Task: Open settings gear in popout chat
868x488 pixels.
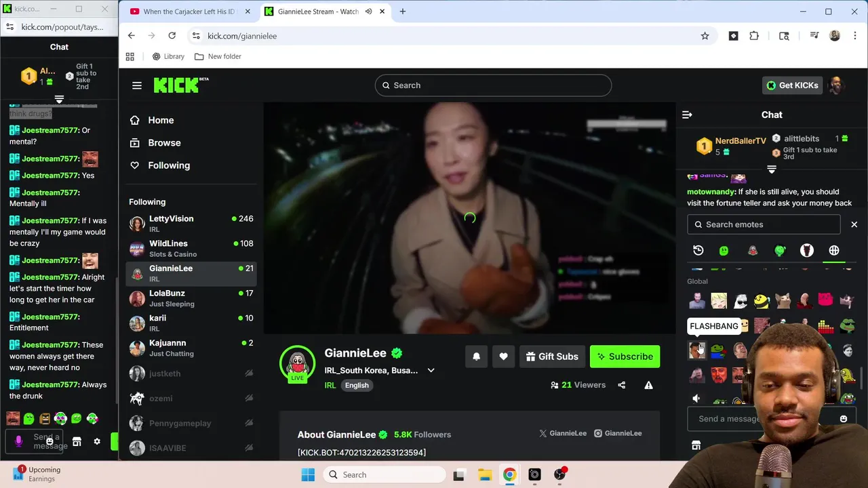Action: [x=97, y=442]
